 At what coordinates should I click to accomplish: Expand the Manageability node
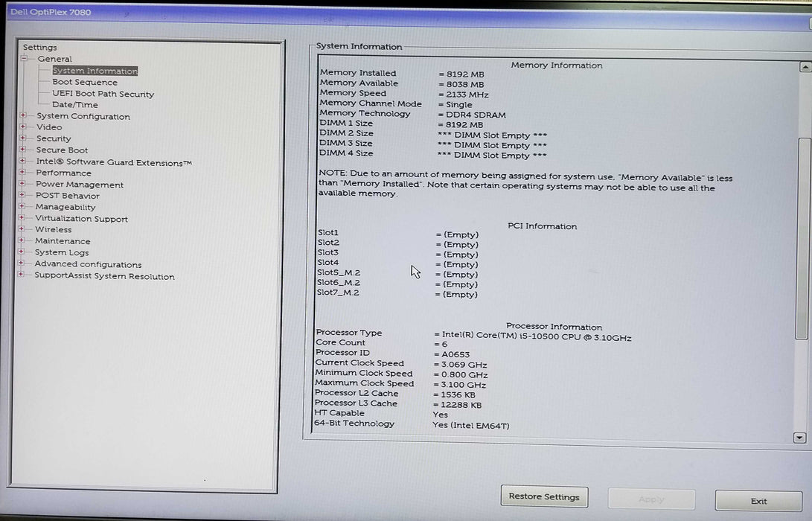[22, 206]
